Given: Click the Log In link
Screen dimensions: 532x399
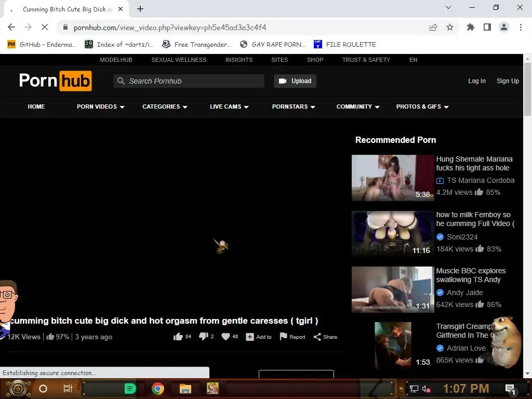Looking at the screenshot, I should click(477, 81).
